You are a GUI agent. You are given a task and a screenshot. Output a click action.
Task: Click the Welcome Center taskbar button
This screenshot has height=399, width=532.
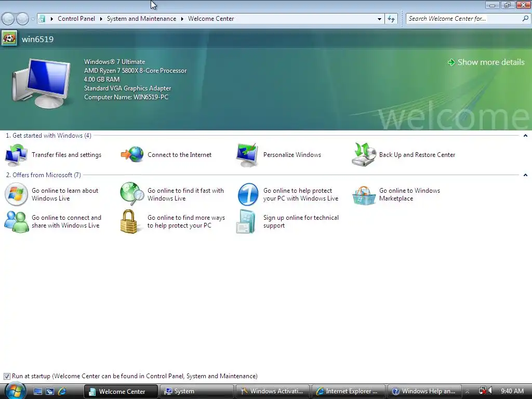point(121,391)
